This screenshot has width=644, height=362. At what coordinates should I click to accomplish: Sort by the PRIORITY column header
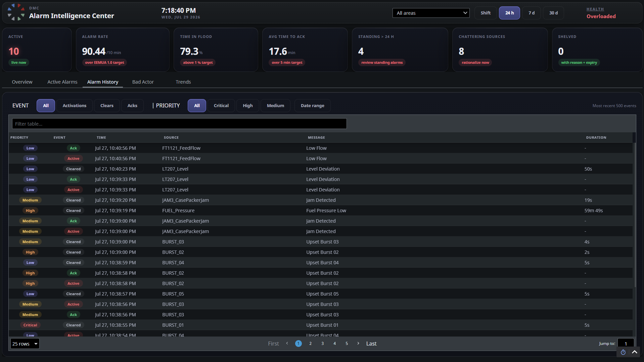[19, 137]
